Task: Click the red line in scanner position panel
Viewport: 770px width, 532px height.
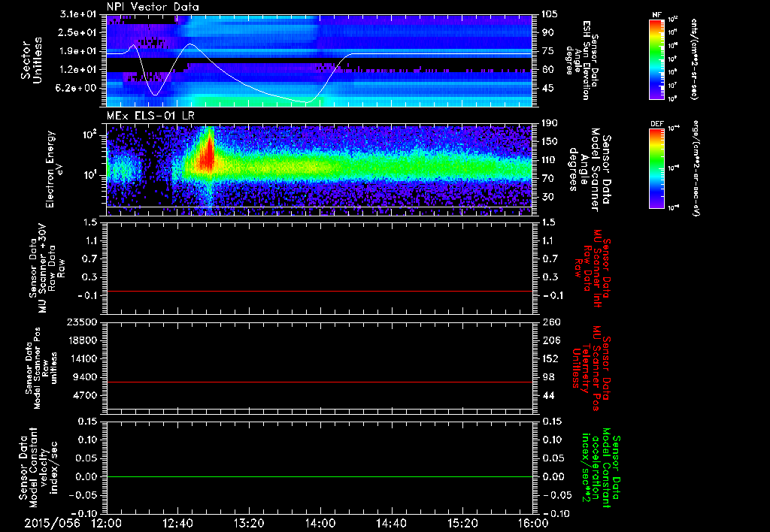Action: [x=319, y=382]
